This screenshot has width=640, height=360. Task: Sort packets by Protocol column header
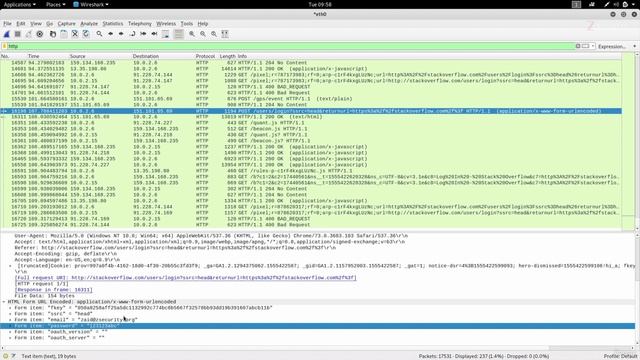(x=205, y=56)
